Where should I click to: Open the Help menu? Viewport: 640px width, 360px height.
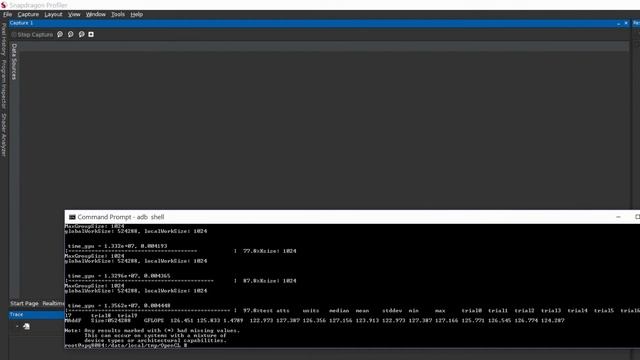pos(136,14)
